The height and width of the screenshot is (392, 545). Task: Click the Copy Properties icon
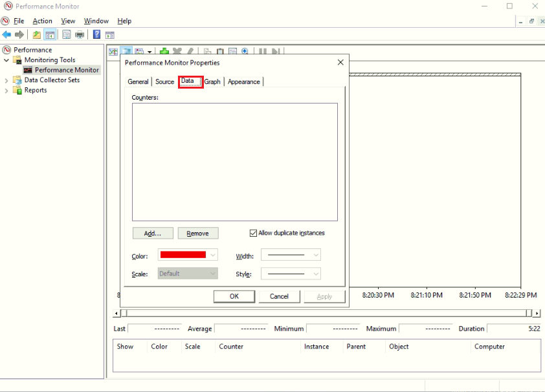(x=208, y=51)
